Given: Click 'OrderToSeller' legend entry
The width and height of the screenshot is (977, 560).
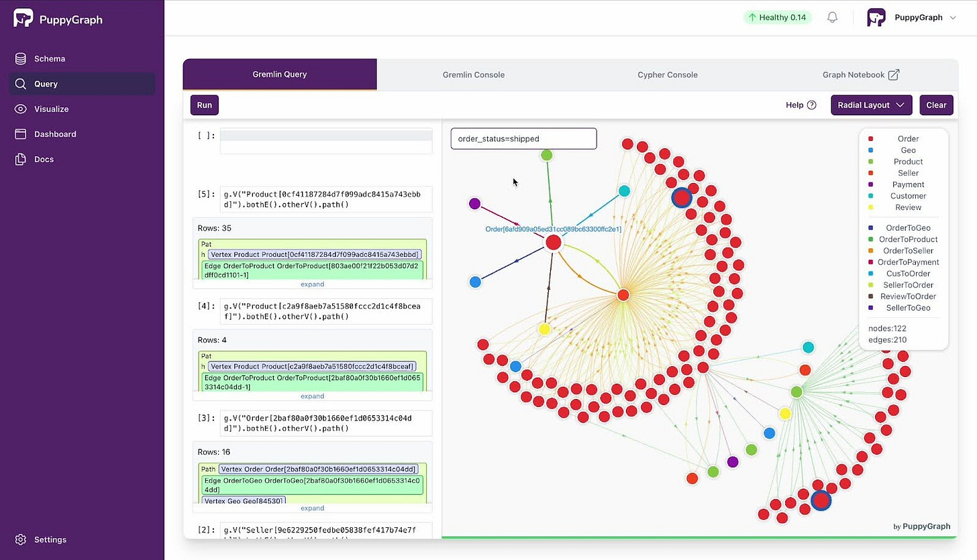Looking at the screenshot, I should pyautogui.click(x=909, y=251).
